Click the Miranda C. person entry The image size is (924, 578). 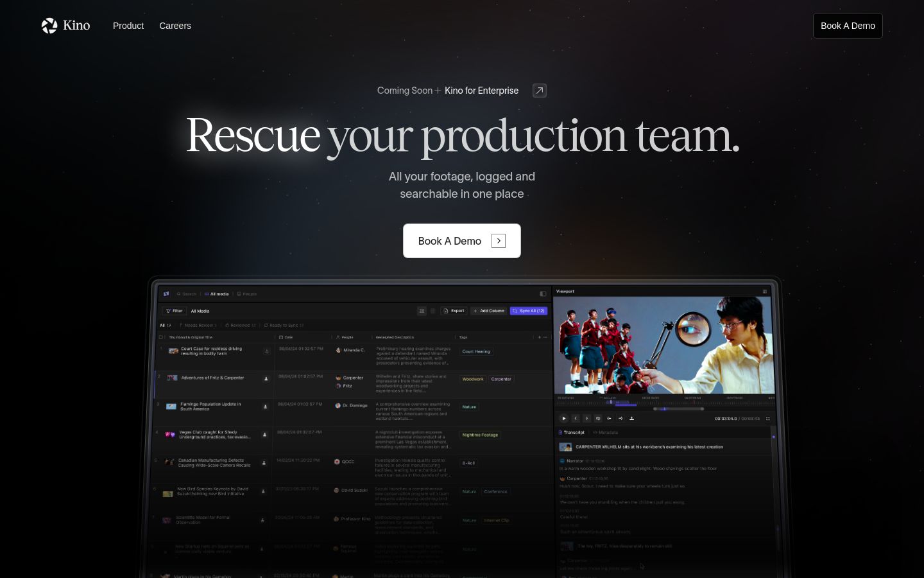(x=350, y=350)
